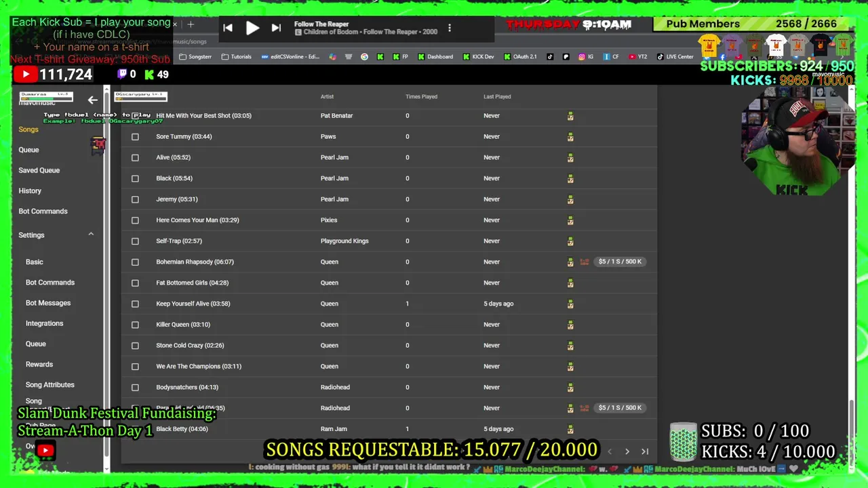
Task: Open Bot Commands in main sidebar
Action: [43, 211]
